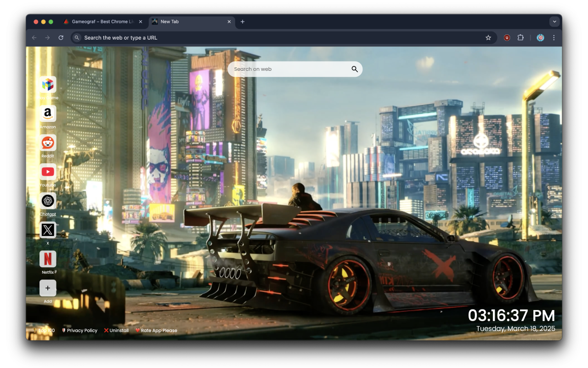The image size is (588, 368).
Task: Click the magnifier icon in web search box
Action: [355, 69]
